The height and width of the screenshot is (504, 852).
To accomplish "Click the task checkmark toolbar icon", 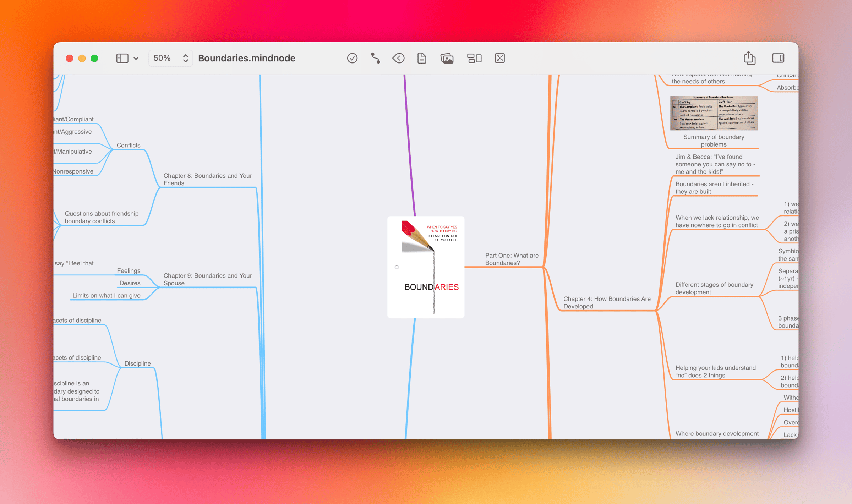I will 352,58.
